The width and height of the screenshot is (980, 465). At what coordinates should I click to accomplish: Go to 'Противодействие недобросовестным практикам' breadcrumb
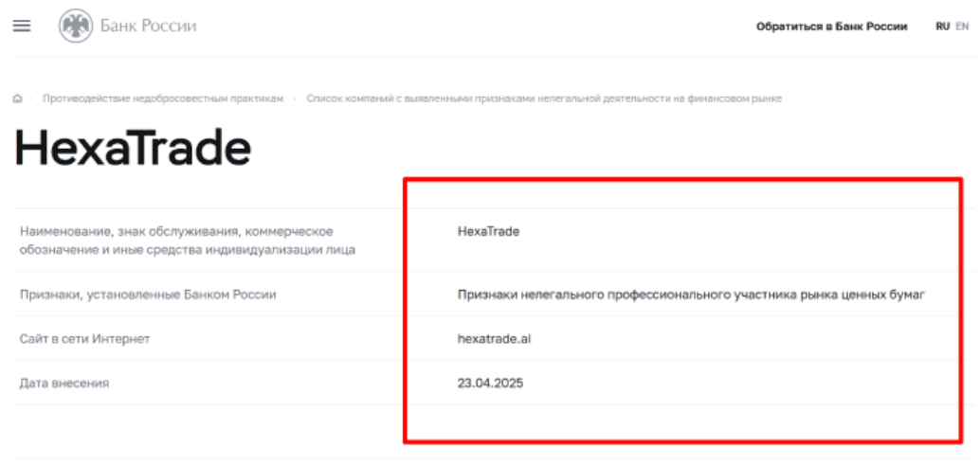pyautogui.click(x=163, y=99)
